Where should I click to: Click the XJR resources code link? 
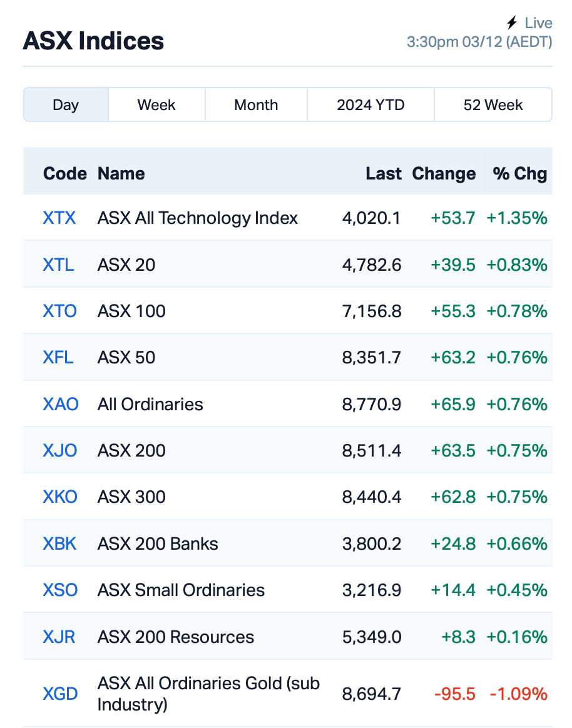coord(59,637)
